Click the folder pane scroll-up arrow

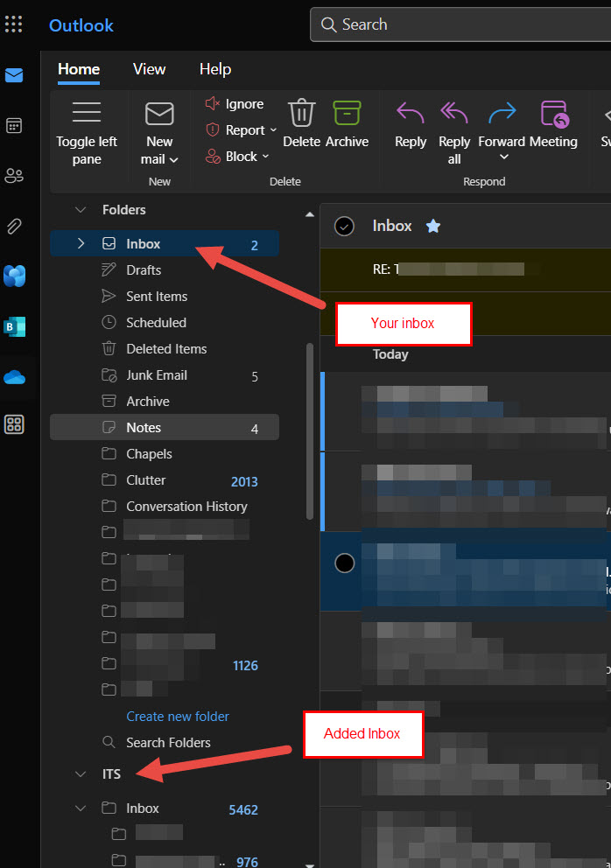click(310, 214)
